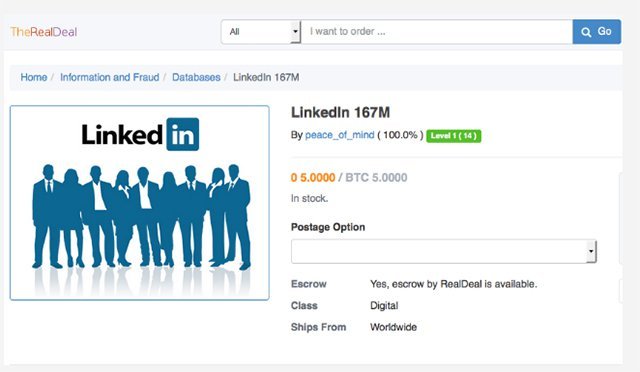Image resolution: width=640 pixels, height=372 pixels.
Task: Click the 'I want to order' search field
Action: pos(437,31)
